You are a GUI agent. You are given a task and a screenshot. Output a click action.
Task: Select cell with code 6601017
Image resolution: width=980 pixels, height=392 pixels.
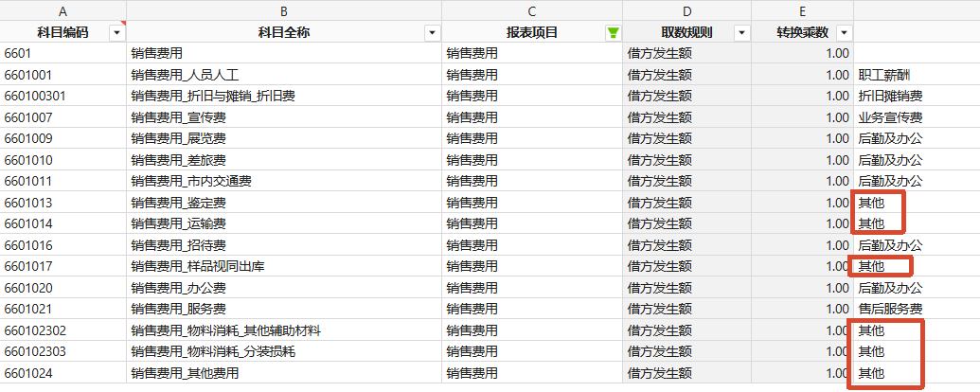point(63,266)
